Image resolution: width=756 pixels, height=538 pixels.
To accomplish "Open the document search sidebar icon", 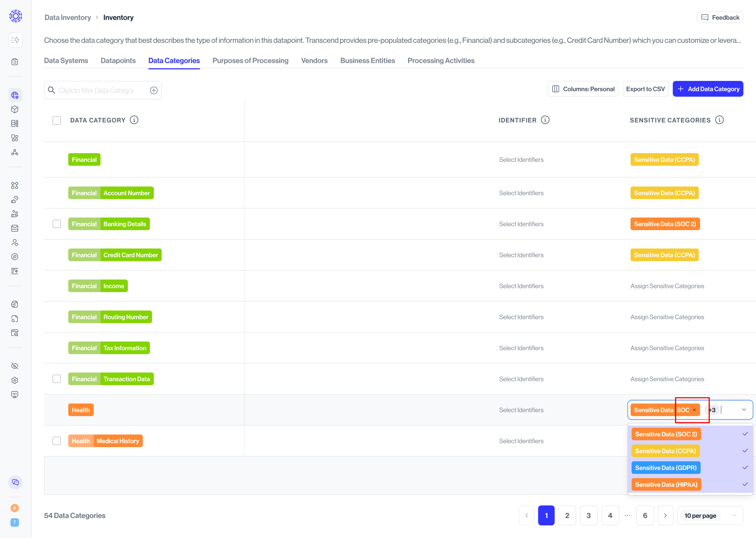I will coord(15,319).
